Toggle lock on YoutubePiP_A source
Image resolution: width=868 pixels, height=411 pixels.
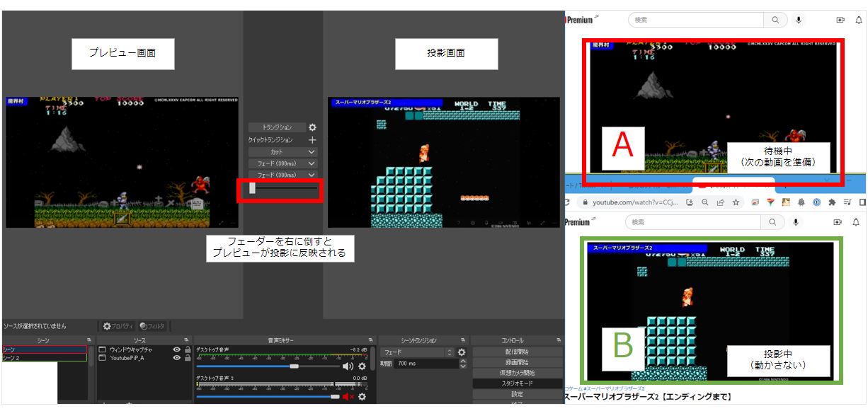click(187, 358)
